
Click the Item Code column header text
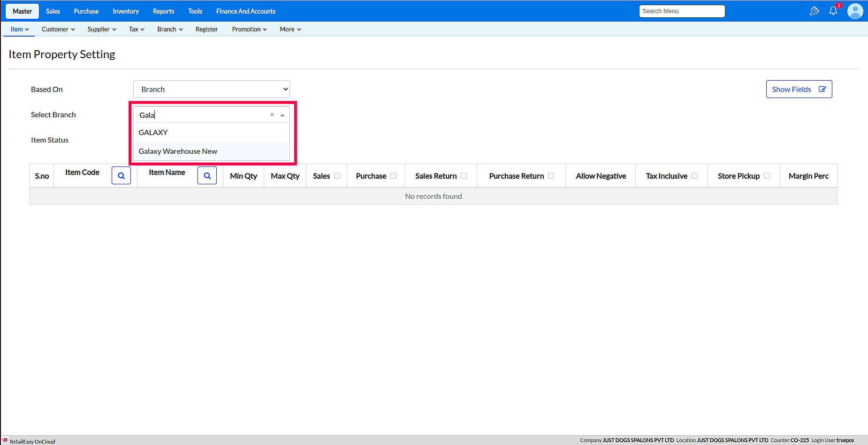point(82,172)
